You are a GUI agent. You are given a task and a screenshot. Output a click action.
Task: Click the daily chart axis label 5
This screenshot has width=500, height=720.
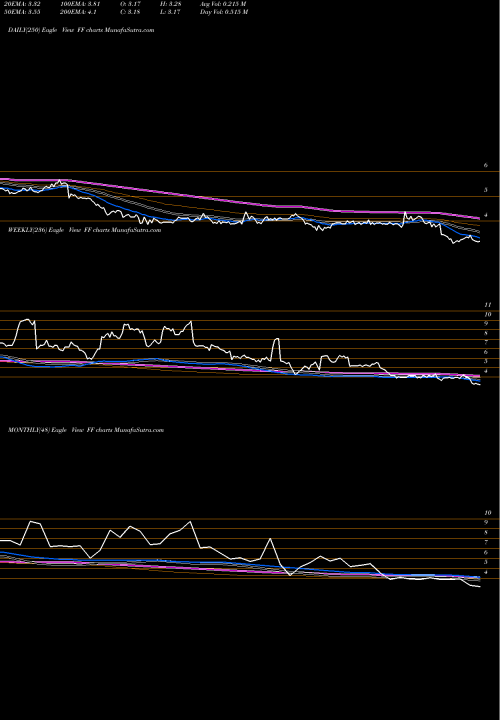pos(486,190)
